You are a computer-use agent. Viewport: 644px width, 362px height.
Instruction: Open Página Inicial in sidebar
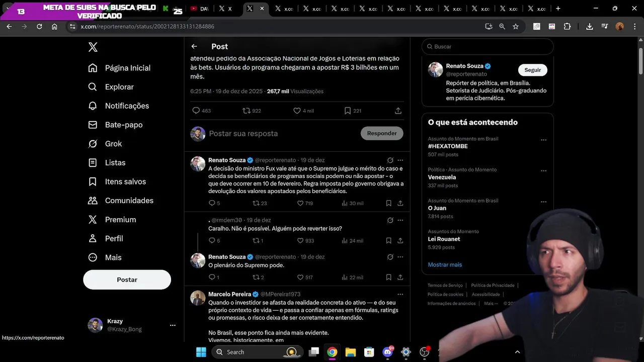coord(119,68)
